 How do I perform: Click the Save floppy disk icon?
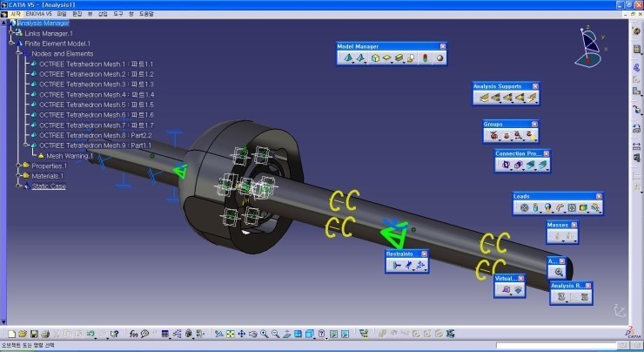[34, 334]
